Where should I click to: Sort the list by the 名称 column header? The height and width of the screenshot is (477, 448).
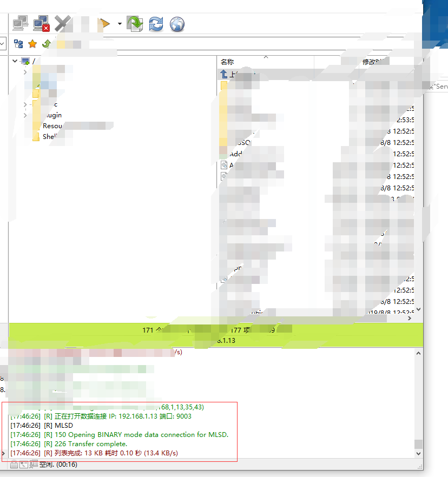(x=227, y=62)
